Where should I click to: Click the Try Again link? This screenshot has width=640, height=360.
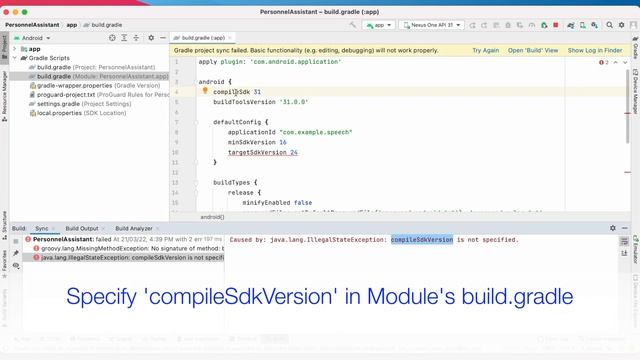[485, 50]
